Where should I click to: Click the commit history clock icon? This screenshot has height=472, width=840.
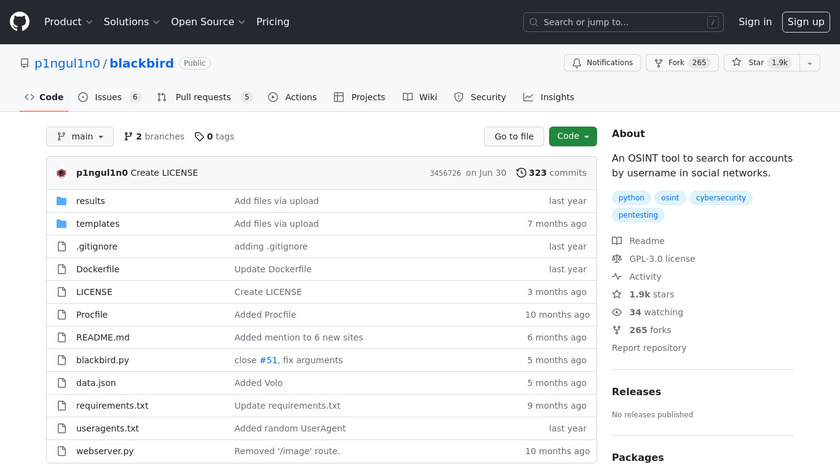(521, 173)
